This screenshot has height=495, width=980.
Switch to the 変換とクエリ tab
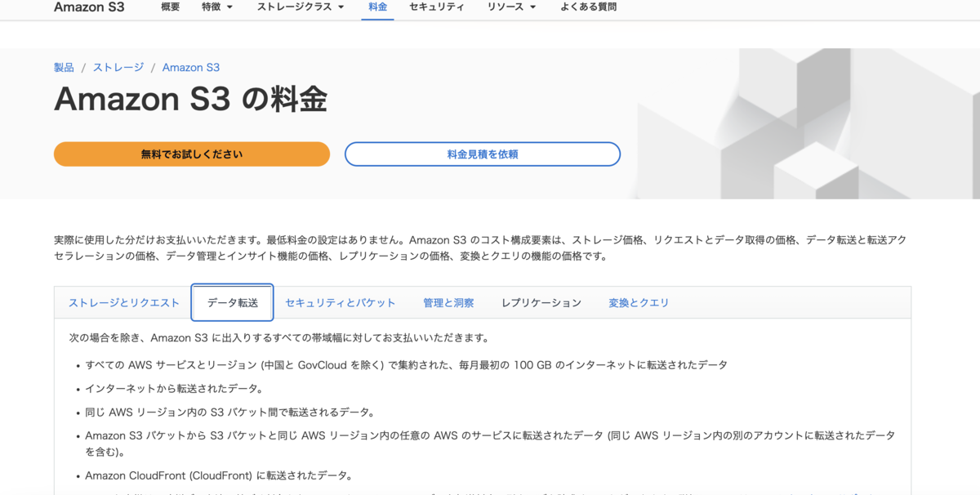pos(639,303)
